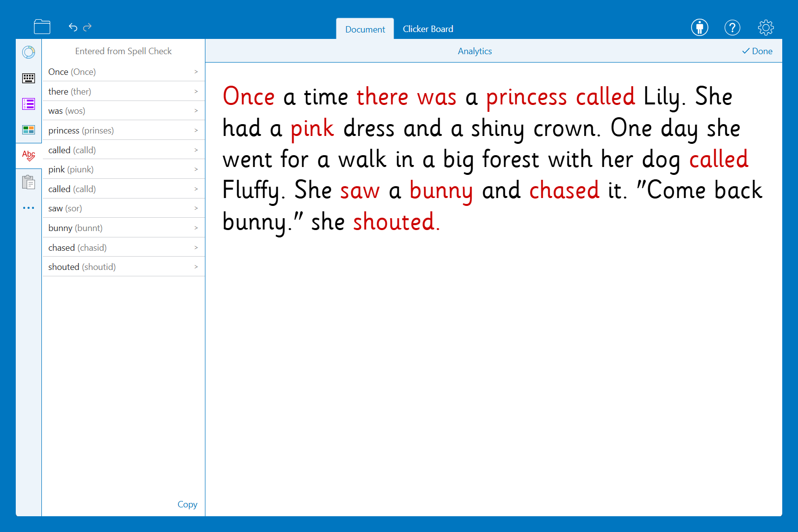Open the settings gear icon

[766, 27]
